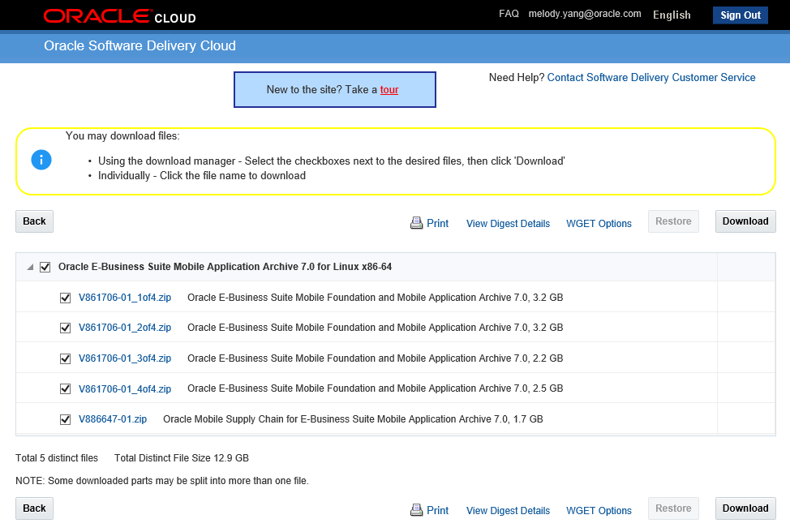The image size is (790, 532).
Task: Download file V861706-01_1of4.zip
Action: click(x=125, y=298)
